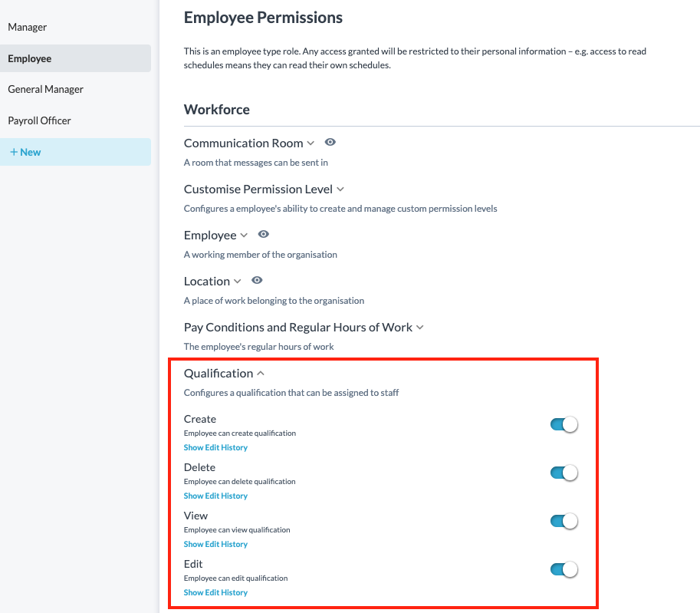Expand Customise Permission Level section

point(340,190)
